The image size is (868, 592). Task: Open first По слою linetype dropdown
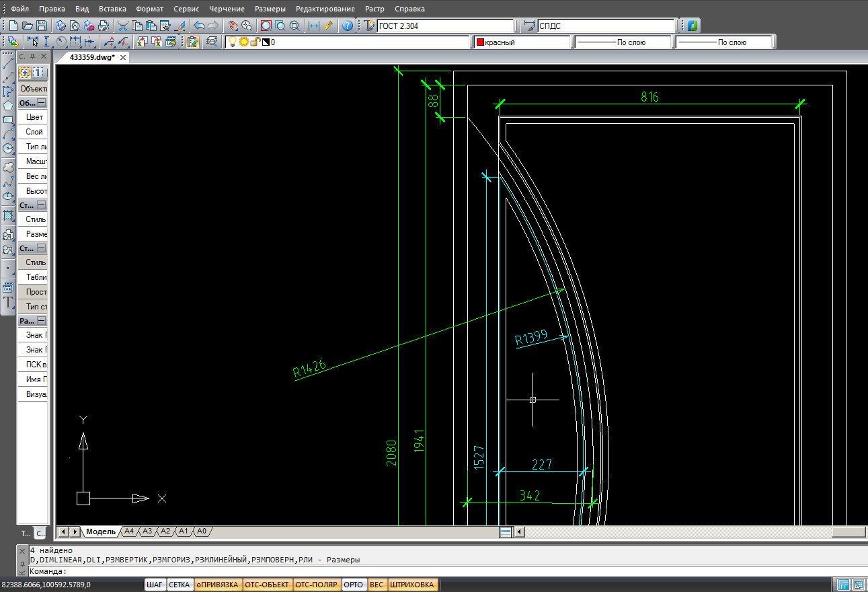[623, 42]
